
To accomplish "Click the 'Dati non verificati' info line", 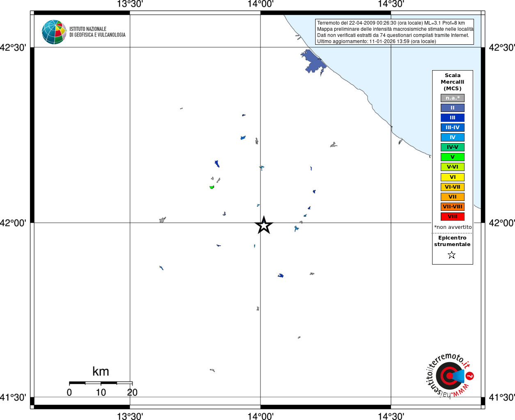I will [x=393, y=35].
